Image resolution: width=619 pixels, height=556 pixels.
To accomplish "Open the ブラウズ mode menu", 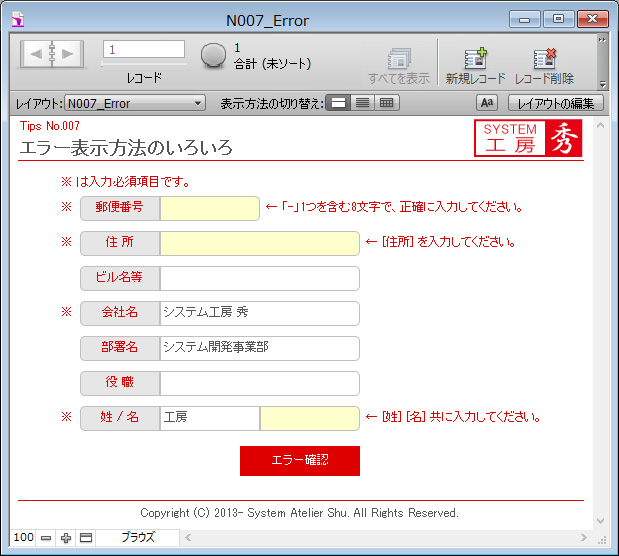I will pyautogui.click(x=138, y=537).
